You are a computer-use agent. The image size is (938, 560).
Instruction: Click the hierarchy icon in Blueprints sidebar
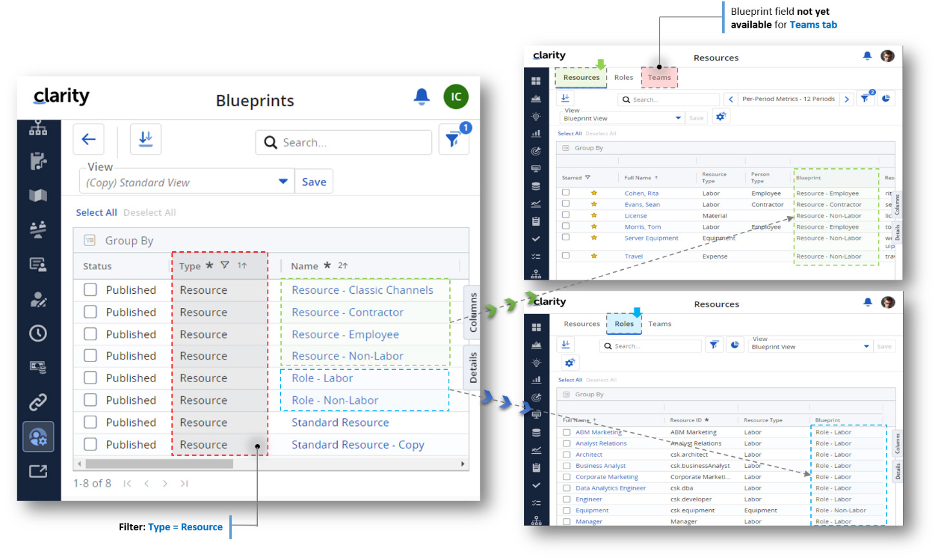[38, 127]
